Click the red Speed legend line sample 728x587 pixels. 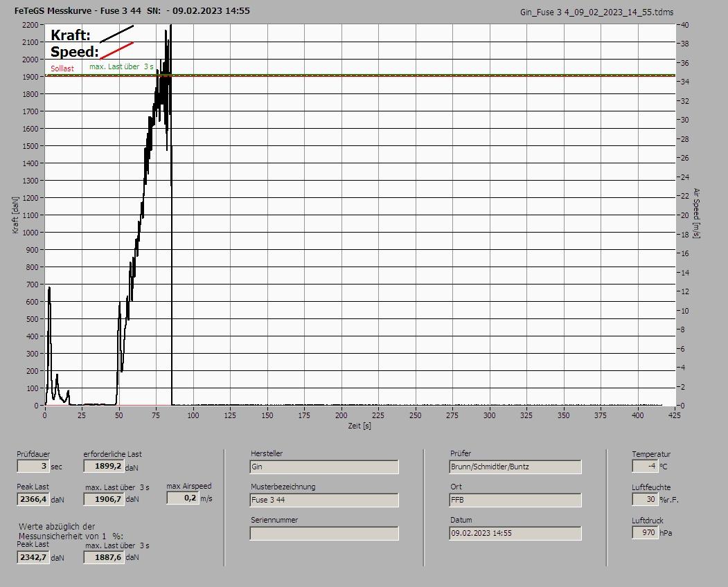(x=116, y=51)
